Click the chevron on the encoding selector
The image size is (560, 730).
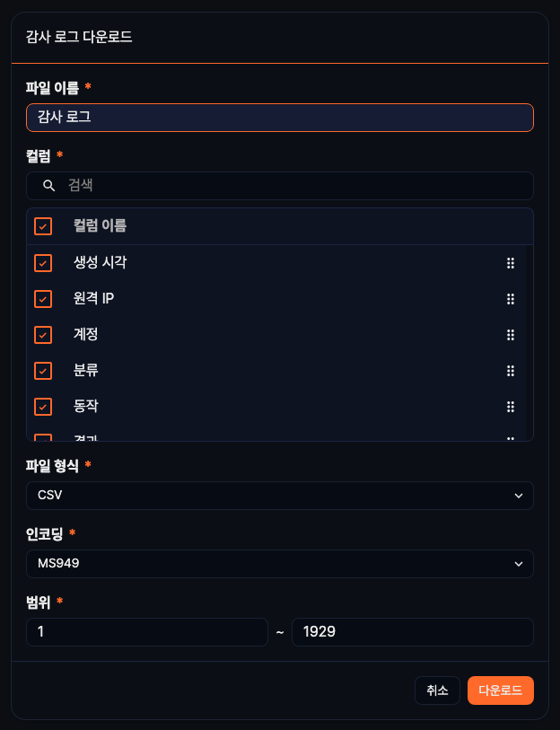[519, 563]
